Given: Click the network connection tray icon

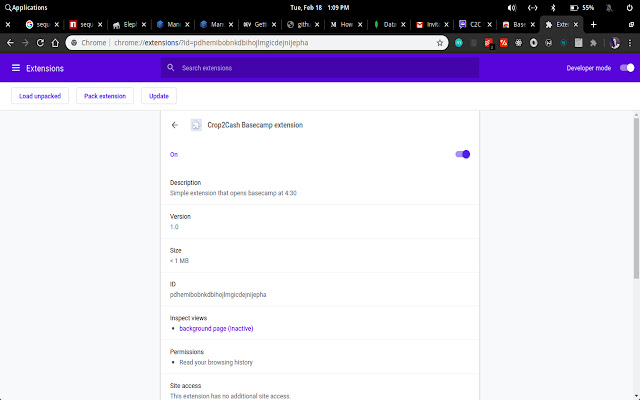Looking at the screenshot, I should coord(532,7).
